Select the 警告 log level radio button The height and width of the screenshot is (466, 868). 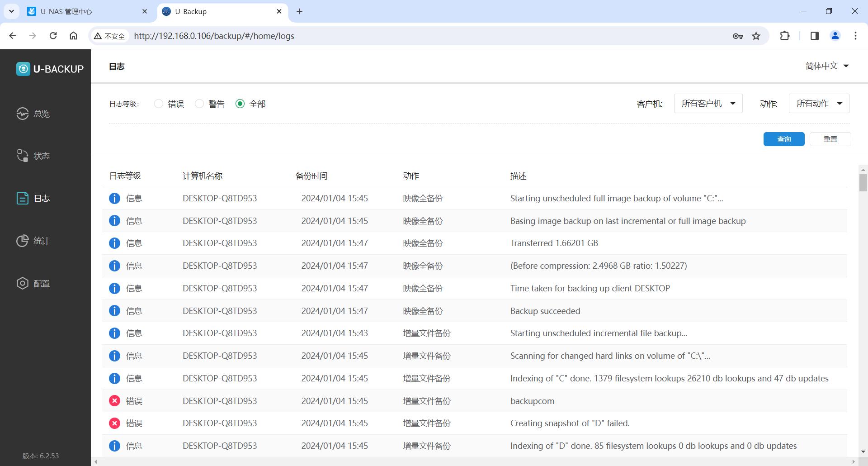point(199,104)
